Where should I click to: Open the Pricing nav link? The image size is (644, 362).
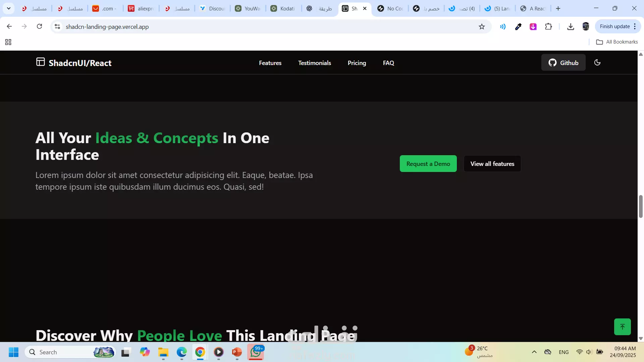click(357, 63)
